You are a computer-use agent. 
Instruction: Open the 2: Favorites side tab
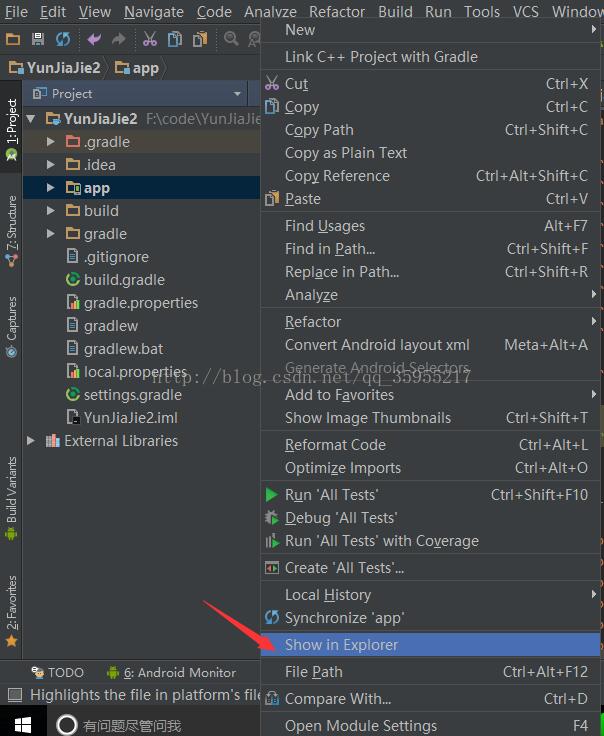11,611
